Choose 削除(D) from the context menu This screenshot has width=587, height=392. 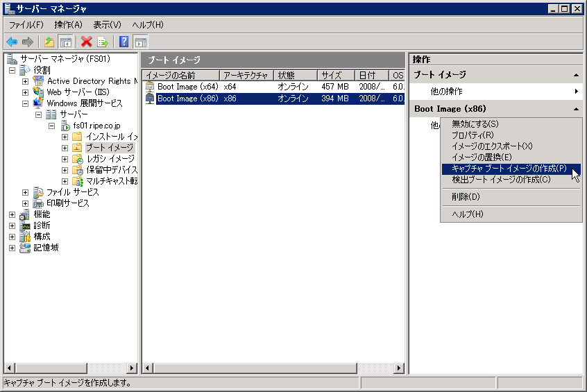tap(511, 197)
